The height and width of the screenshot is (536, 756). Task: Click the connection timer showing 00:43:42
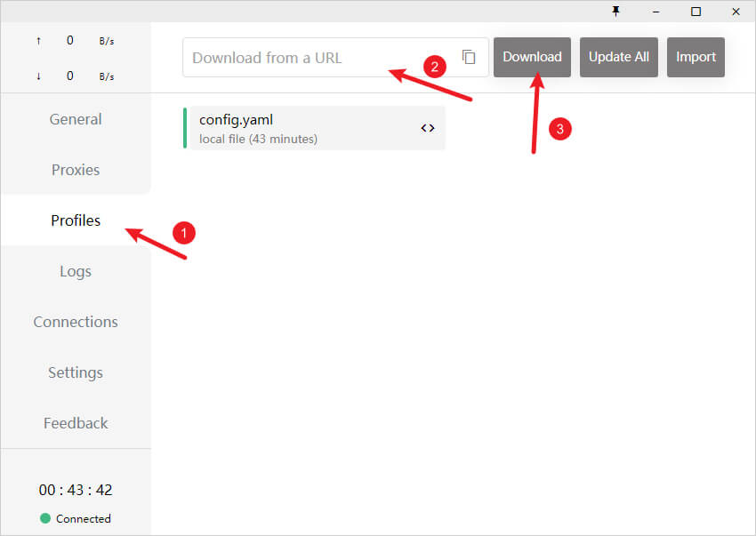(x=75, y=489)
